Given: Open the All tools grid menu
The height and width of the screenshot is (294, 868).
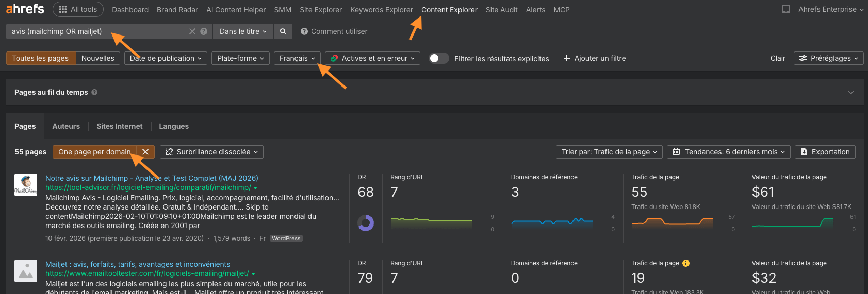Looking at the screenshot, I should 78,9.
